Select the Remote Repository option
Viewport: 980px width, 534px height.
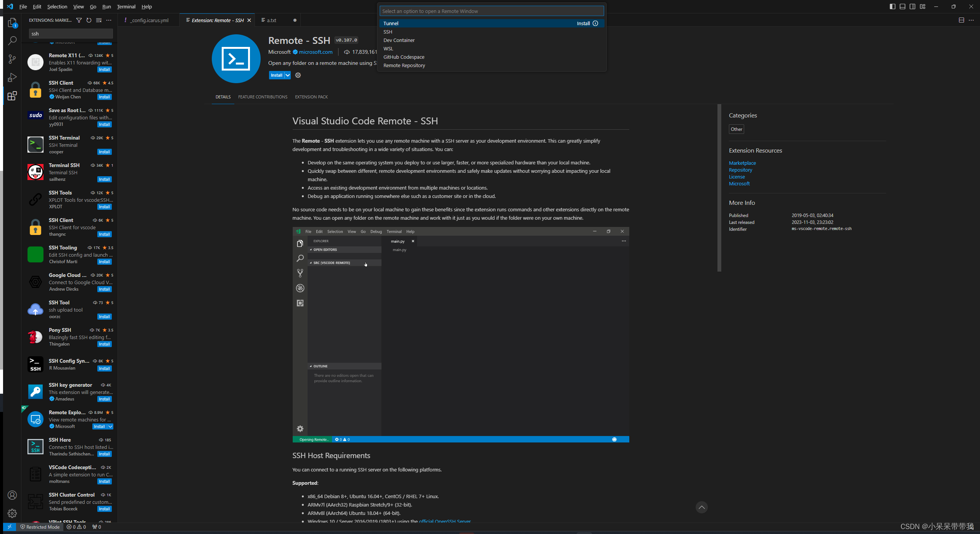click(x=492, y=65)
